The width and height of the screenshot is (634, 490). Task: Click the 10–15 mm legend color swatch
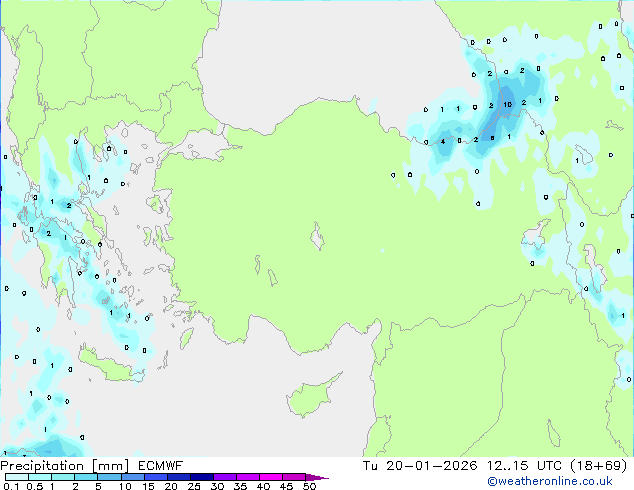click(x=132, y=477)
